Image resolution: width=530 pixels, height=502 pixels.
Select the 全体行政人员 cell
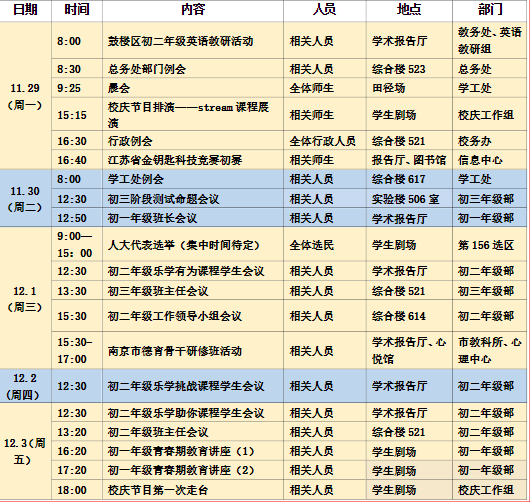[324, 141]
